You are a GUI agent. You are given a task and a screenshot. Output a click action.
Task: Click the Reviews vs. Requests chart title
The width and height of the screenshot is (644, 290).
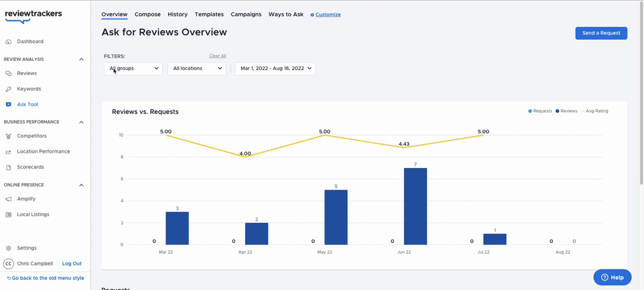[145, 112]
